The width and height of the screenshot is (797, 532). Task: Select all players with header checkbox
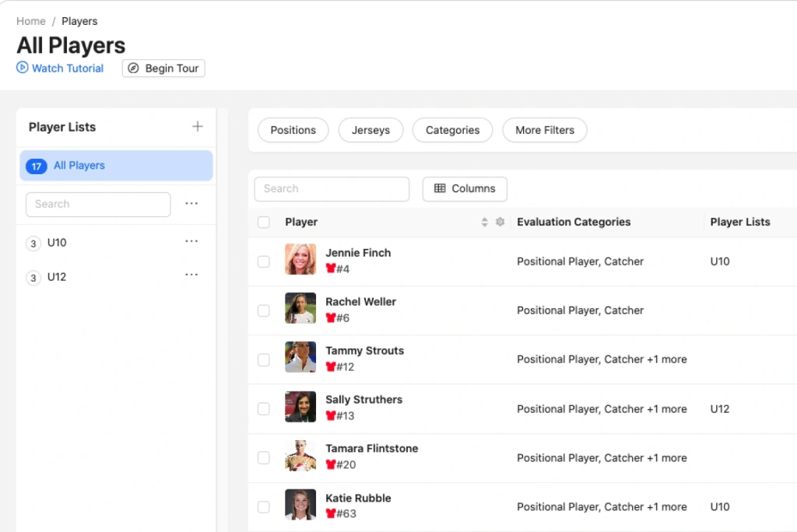point(264,222)
